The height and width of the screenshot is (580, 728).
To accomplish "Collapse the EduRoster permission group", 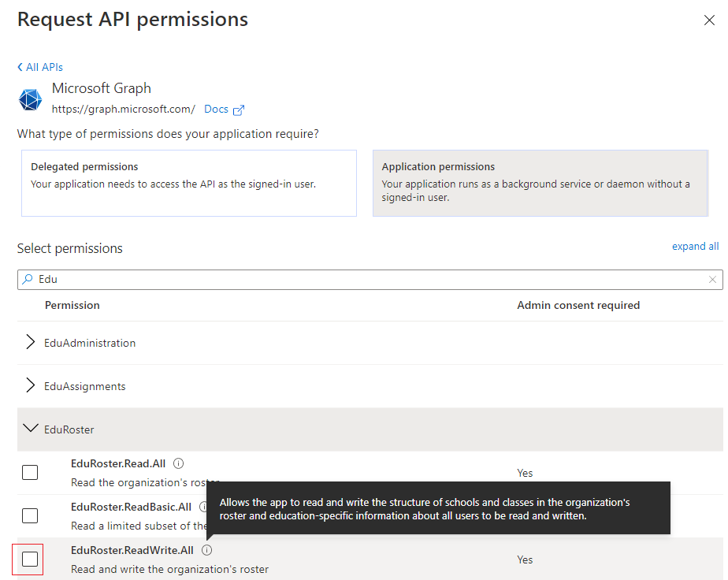I will click(31, 429).
